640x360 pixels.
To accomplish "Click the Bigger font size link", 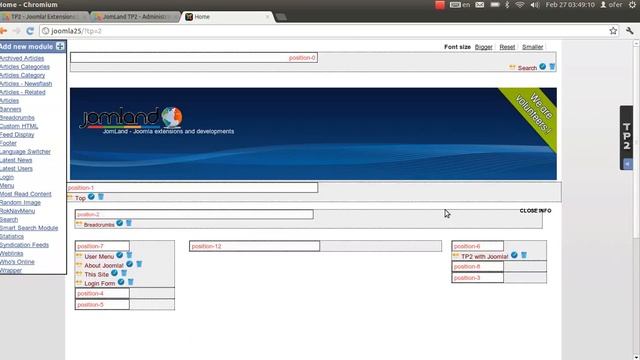I will (x=484, y=47).
